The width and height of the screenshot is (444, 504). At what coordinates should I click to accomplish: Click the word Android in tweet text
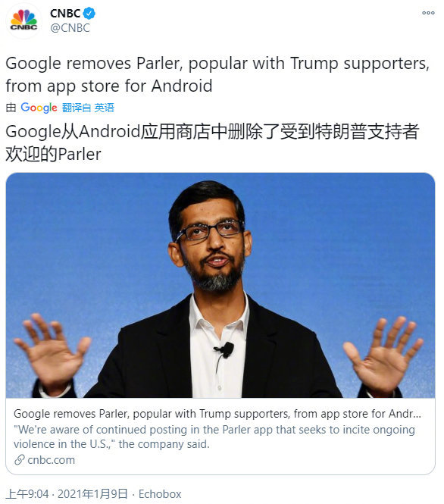click(x=182, y=86)
